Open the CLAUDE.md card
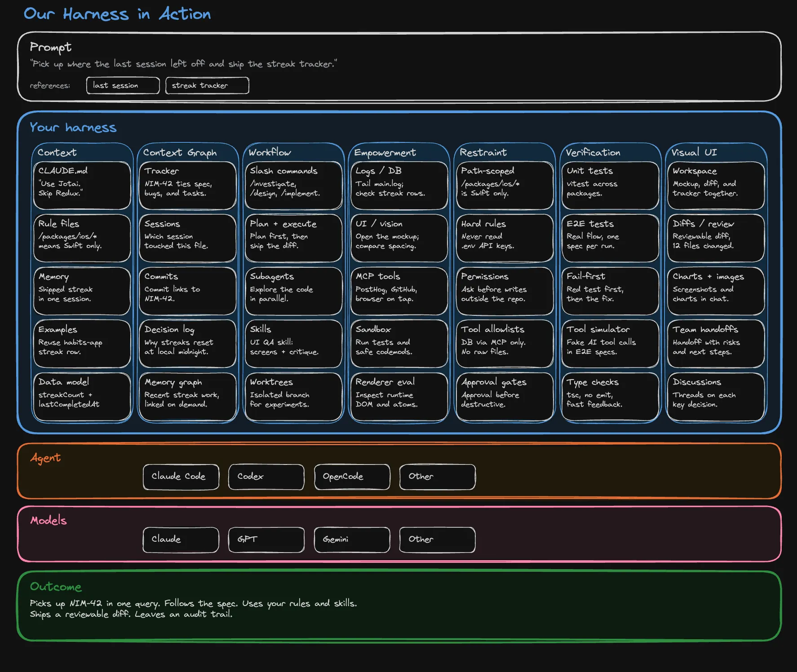The width and height of the screenshot is (797, 672). point(82,186)
